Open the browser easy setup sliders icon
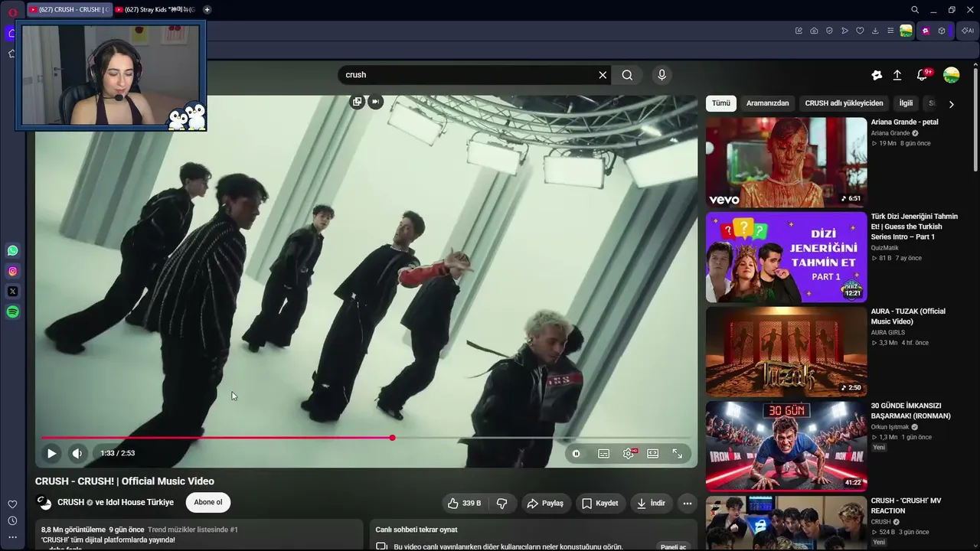The width and height of the screenshot is (980, 551). [890, 31]
